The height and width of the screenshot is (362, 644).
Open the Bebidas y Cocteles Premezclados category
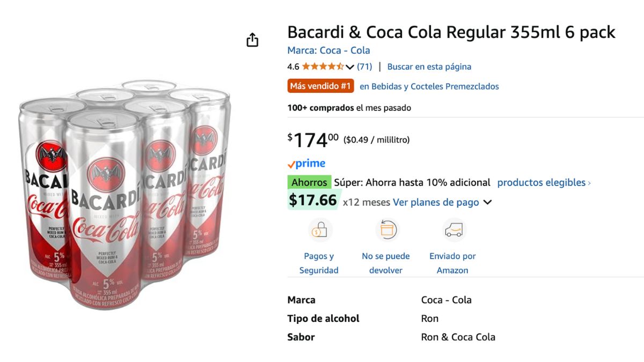[x=429, y=86]
